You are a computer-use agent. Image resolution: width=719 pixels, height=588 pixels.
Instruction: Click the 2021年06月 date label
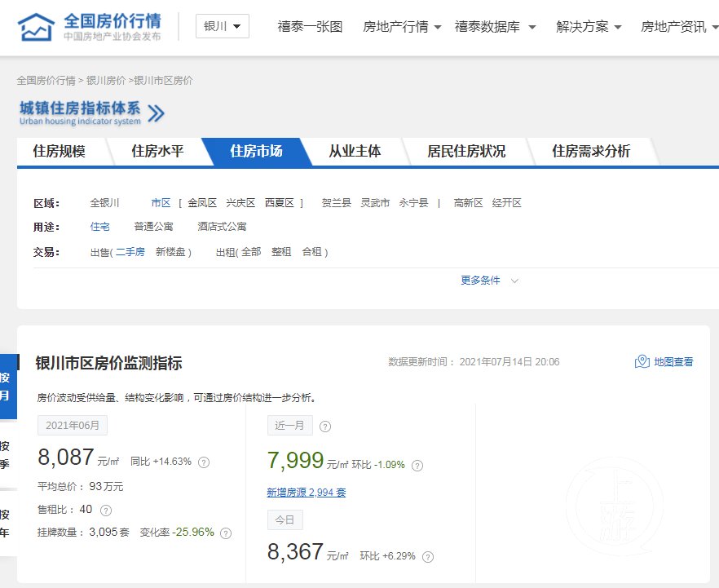(73, 425)
